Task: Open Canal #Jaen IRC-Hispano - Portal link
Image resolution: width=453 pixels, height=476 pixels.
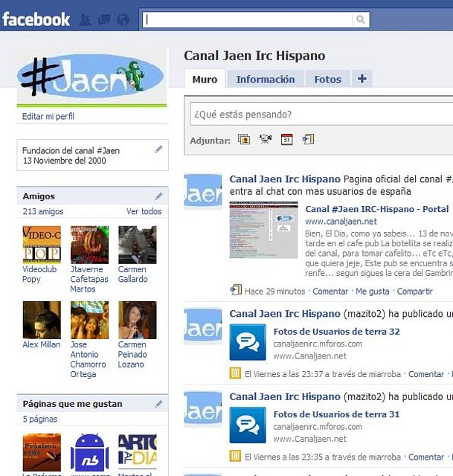Action: 377,209
